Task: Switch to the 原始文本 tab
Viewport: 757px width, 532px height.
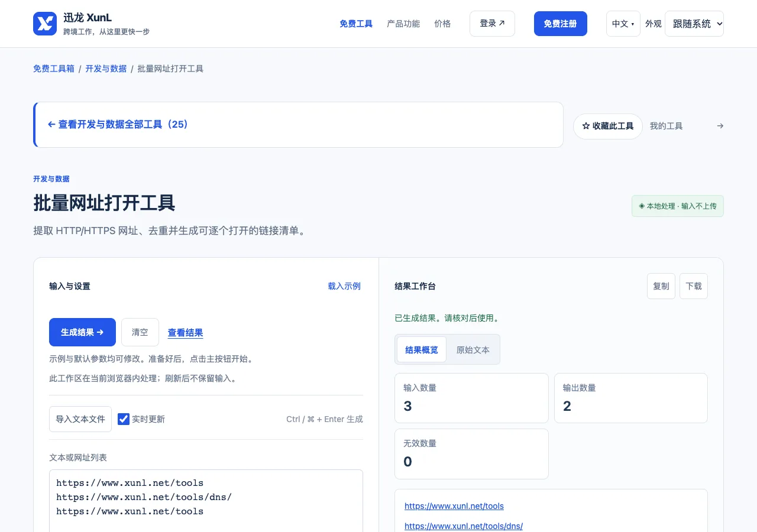Action: click(473, 350)
